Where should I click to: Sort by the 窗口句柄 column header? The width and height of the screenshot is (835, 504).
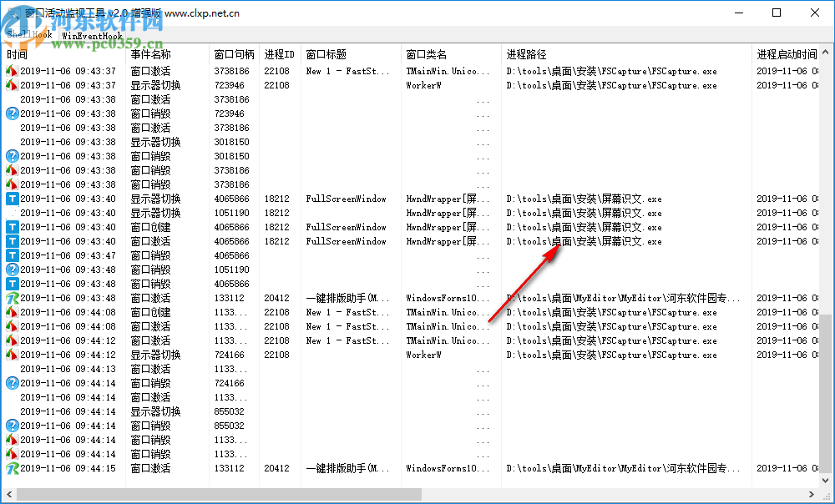point(234,54)
